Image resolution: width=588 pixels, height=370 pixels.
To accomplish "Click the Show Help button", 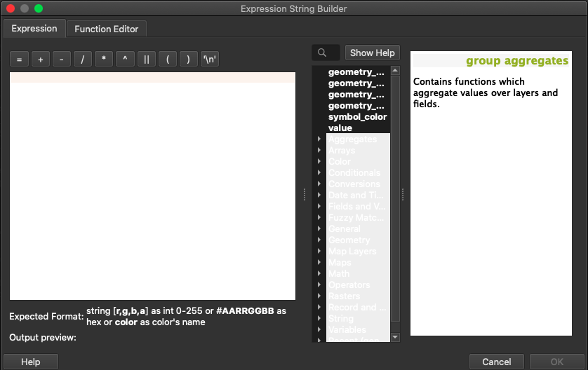I will [x=372, y=53].
